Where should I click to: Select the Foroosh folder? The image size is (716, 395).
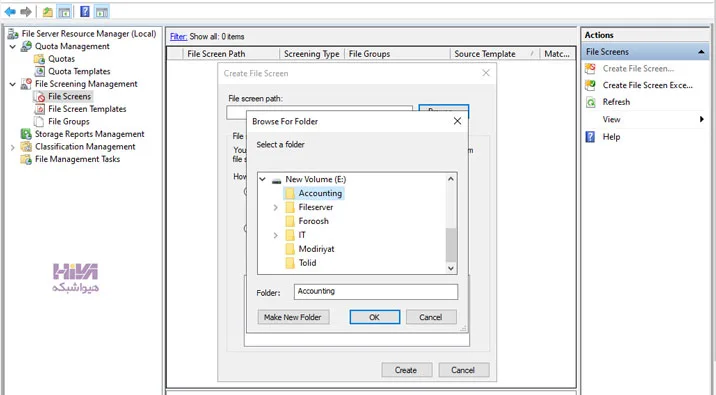(x=313, y=221)
